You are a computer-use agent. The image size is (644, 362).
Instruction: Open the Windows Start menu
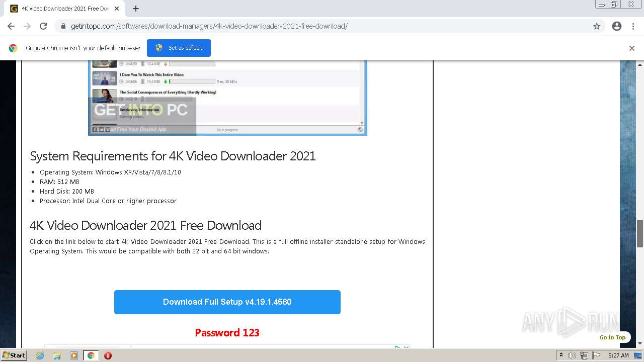pos(14,355)
